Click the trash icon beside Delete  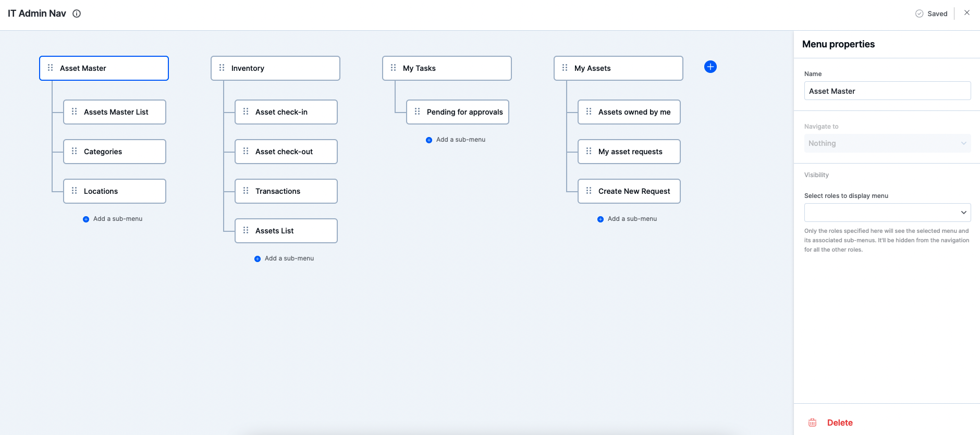[812, 422]
